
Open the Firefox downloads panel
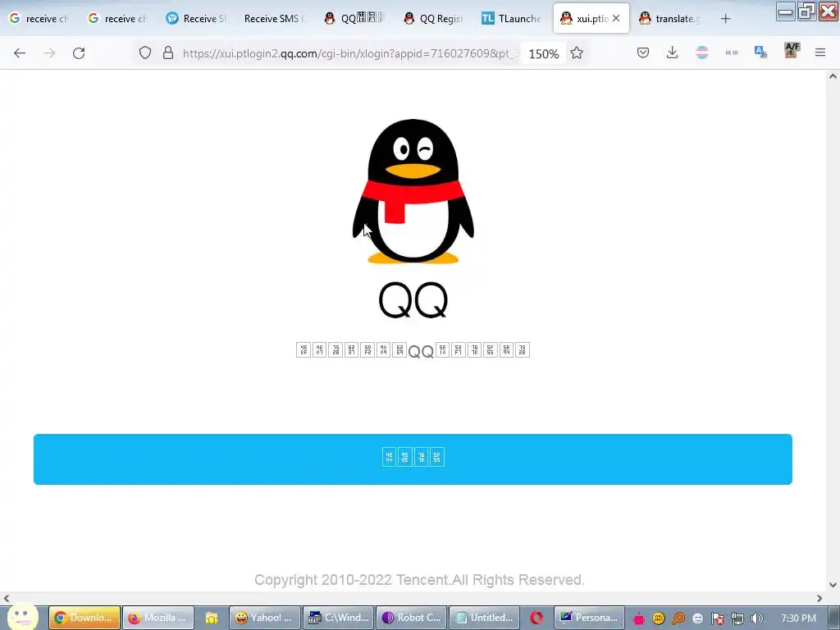673,52
